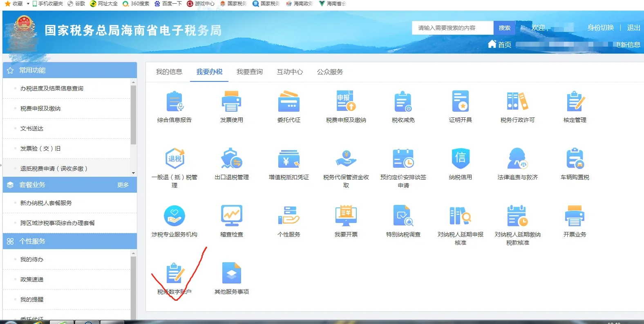Open 税务代保管资金收取 icon
The width and height of the screenshot is (644, 324).
[x=346, y=158]
